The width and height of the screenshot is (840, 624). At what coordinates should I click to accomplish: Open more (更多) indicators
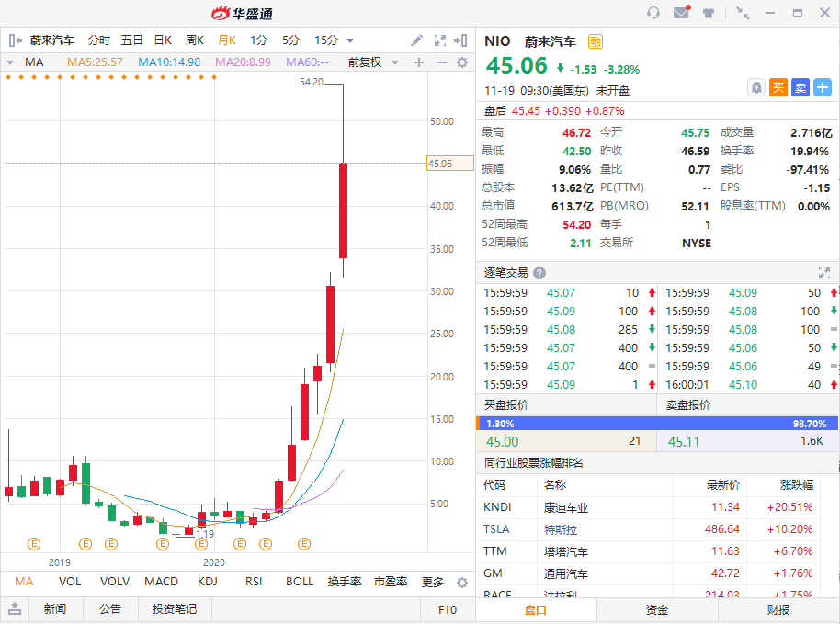click(x=432, y=582)
